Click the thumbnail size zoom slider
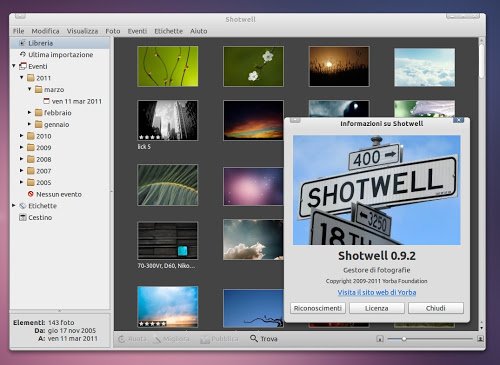This screenshot has height=365, width=500. pos(430,339)
